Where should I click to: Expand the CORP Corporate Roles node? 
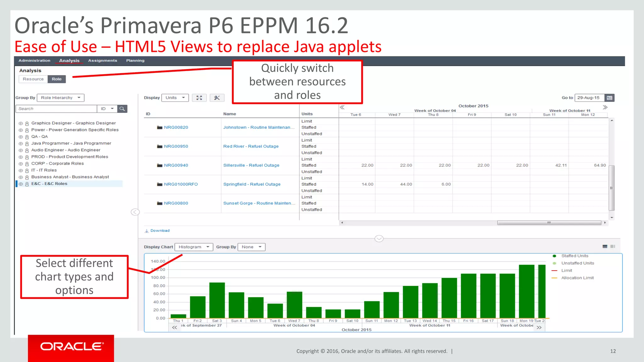[21, 164]
